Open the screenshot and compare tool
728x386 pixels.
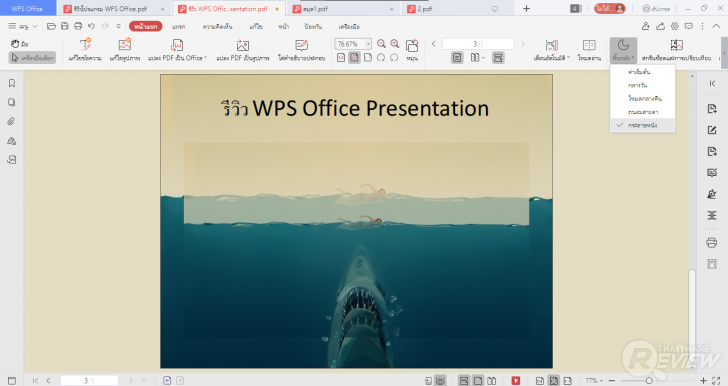point(676,50)
